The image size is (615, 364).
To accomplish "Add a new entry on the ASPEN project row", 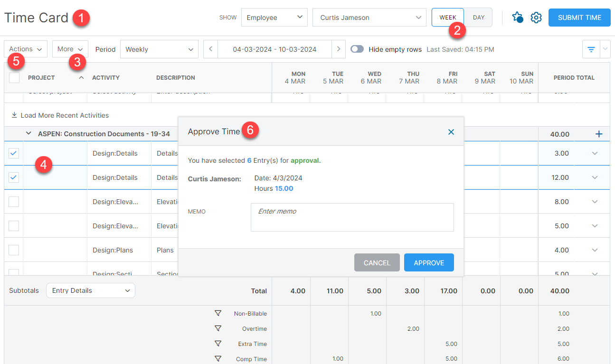I will pos(598,134).
